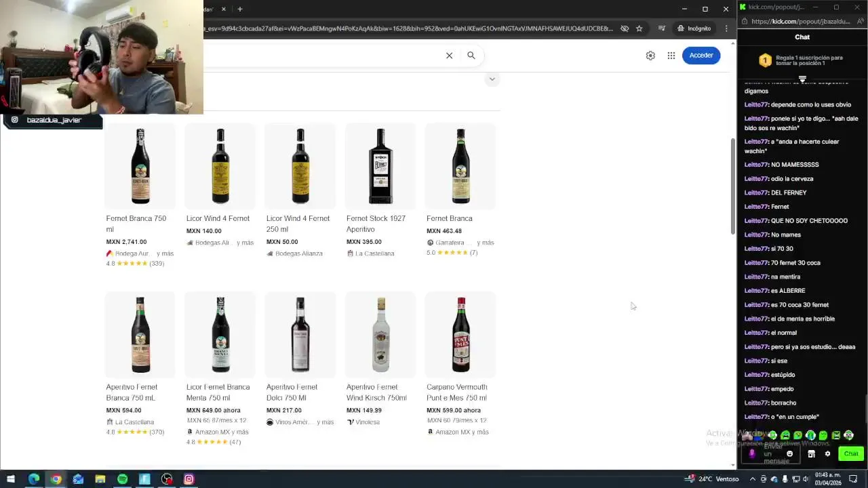Click the MXN 2,741.00 price text
This screenshot has height=488, width=868.
126,242
